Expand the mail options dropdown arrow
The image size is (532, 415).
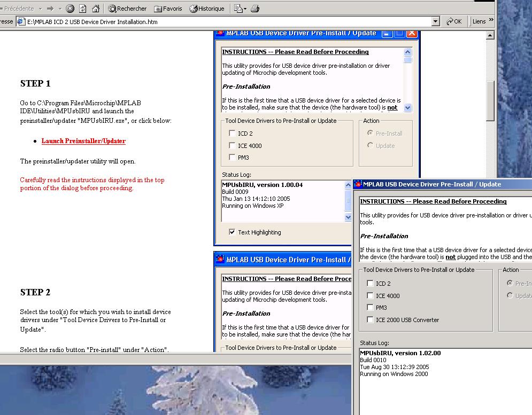pyautogui.click(x=245, y=9)
